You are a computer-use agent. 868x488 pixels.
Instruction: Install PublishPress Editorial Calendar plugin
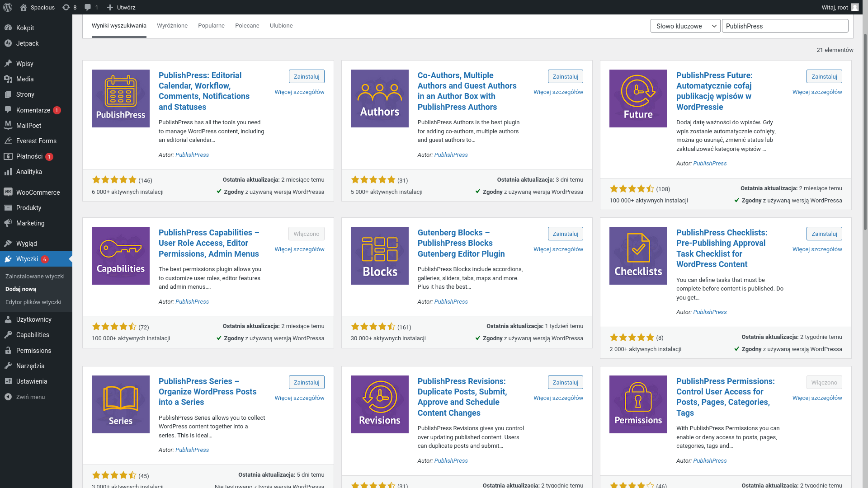307,76
